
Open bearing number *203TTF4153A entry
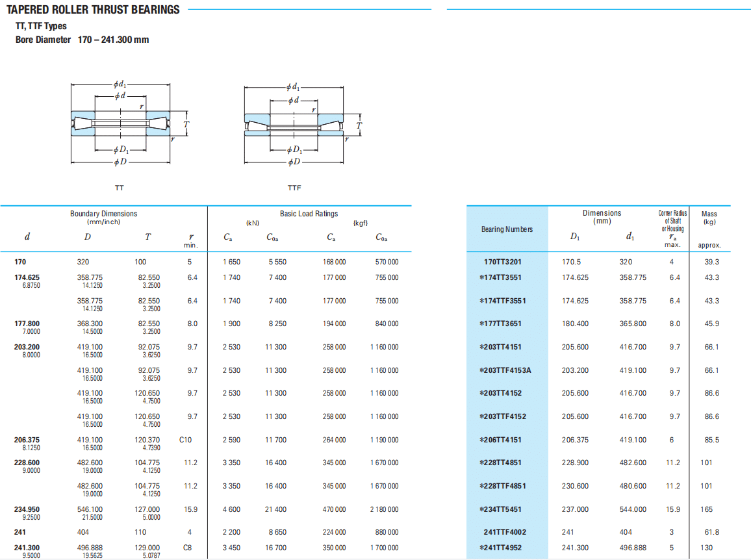point(505,370)
